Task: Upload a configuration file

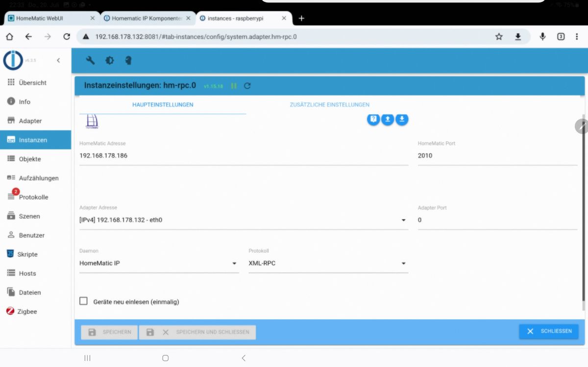Action: tap(388, 119)
